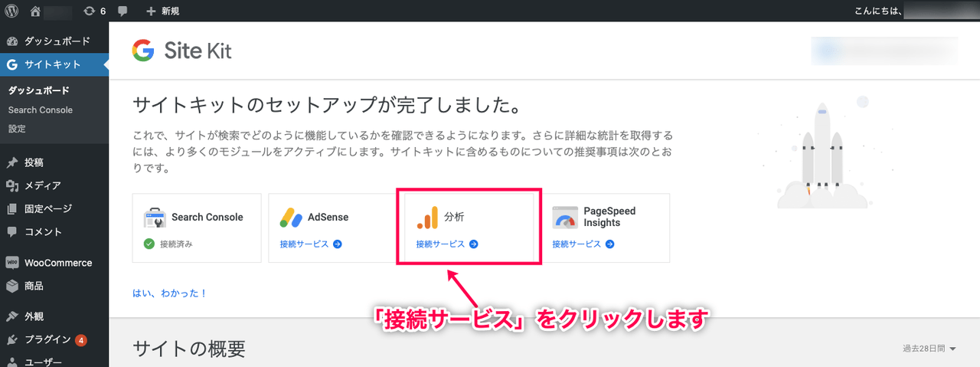This screenshot has height=367, width=980.
Task: Click the サイトの概要 heading
Action: [189, 349]
